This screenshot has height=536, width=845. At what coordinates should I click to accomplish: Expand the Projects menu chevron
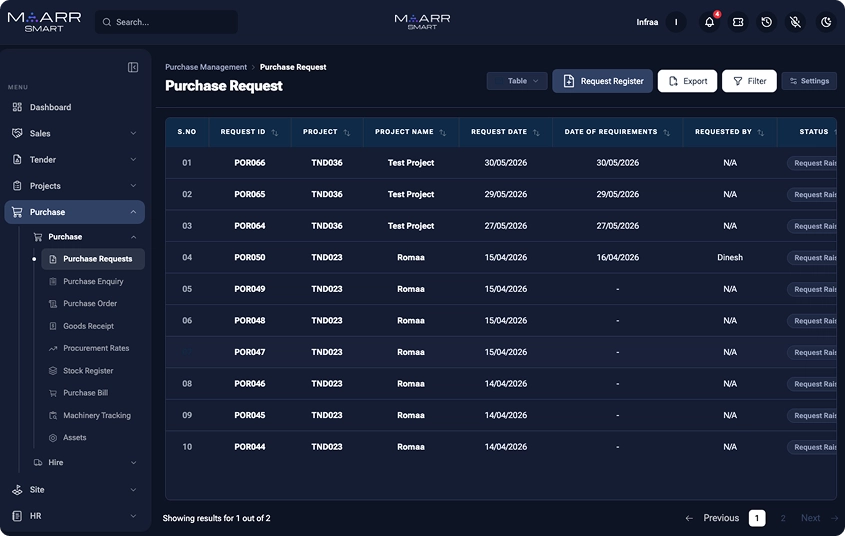pyautogui.click(x=133, y=186)
